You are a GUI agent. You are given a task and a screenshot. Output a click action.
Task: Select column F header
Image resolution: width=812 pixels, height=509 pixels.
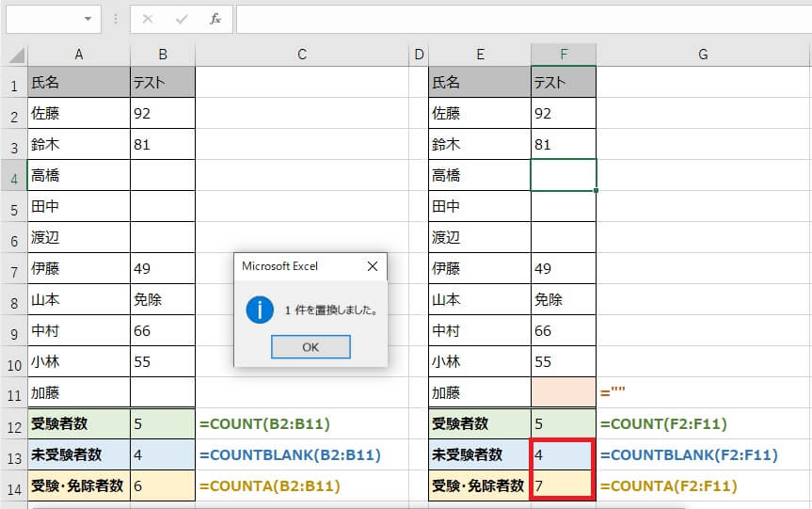[563, 55]
